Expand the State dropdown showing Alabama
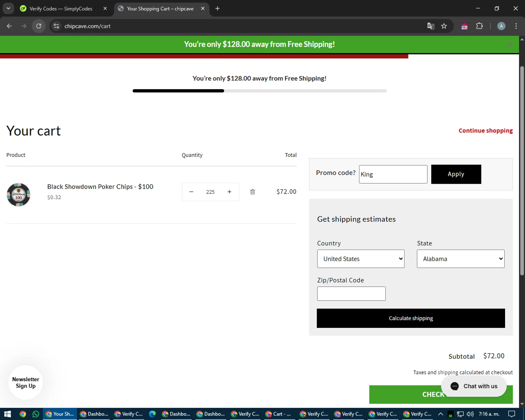Viewport: 525px width, 420px height. pos(461,259)
